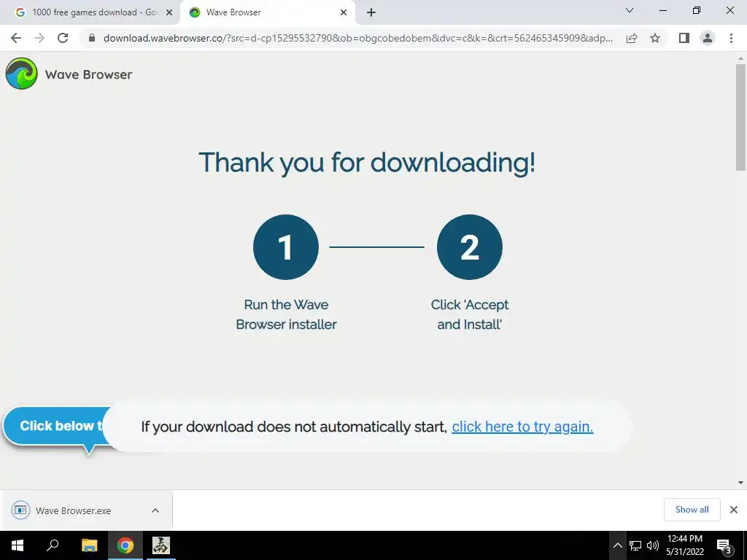The height and width of the screenshot is (560, 747).
Task: Click the browser back arrow
Action: tap(16, 38)
